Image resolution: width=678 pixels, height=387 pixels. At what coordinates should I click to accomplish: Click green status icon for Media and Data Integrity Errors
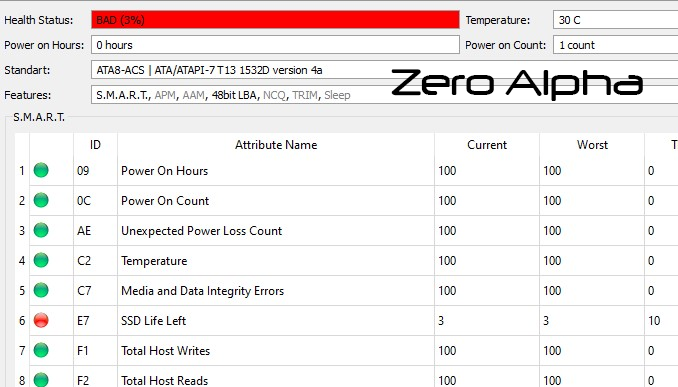(41, 290)
